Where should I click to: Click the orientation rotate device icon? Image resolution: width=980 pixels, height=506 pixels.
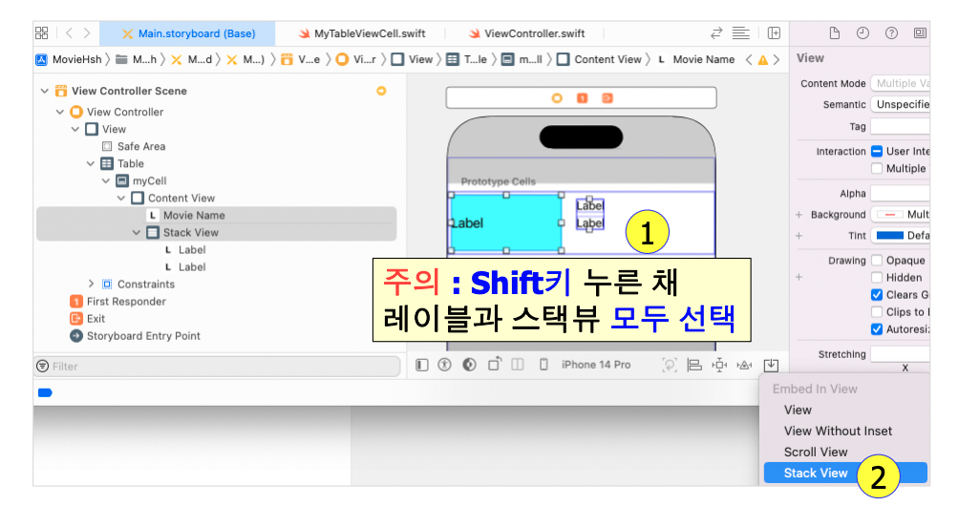495,364
